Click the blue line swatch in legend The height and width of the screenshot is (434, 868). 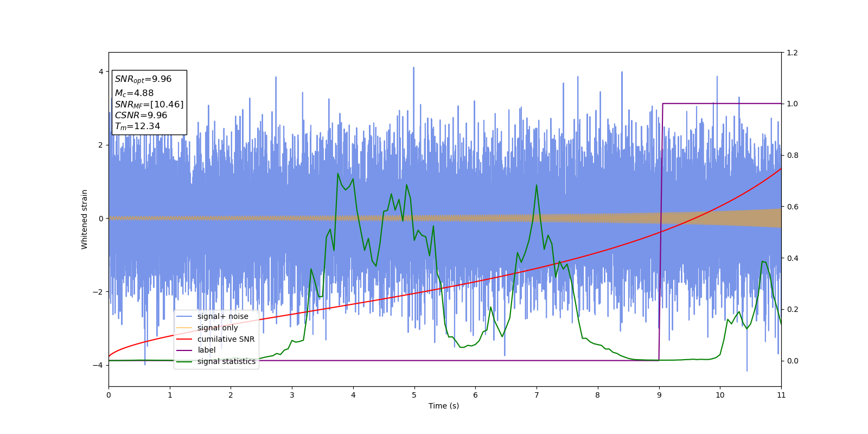click(184, 316)
